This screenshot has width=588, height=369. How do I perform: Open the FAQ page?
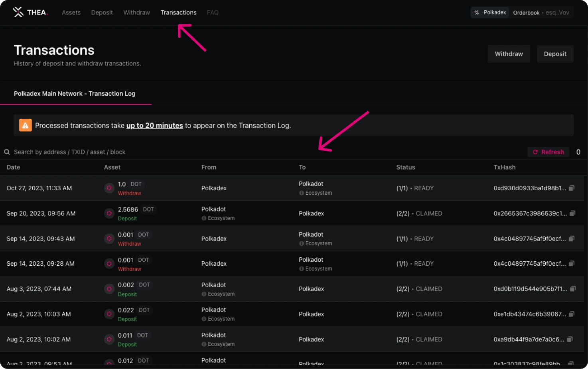point(213,13)
